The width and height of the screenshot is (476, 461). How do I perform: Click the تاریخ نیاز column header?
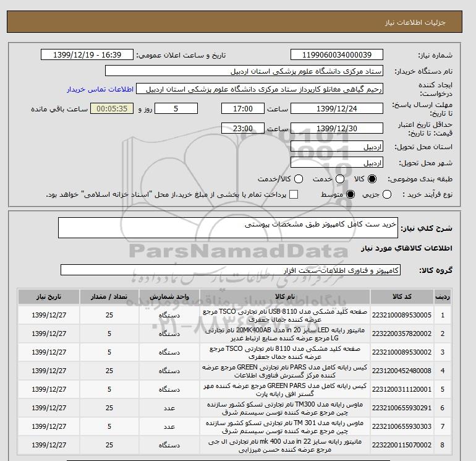tap(49, 296)
